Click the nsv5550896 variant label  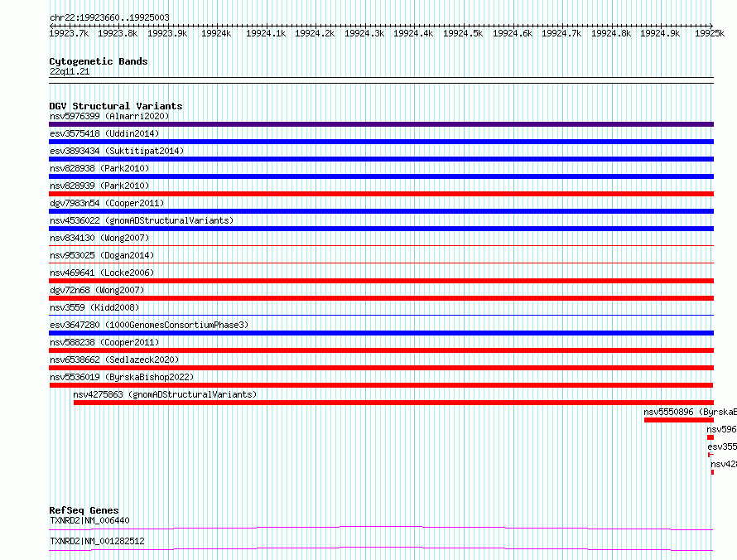(690, 412)
